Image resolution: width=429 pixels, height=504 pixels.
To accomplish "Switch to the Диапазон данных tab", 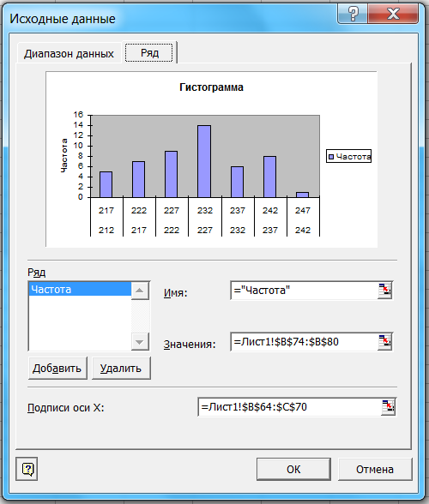I will 69,53.
